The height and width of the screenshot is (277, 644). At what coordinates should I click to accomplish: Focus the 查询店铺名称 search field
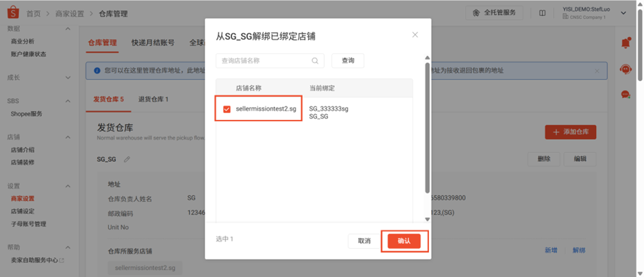270,60
